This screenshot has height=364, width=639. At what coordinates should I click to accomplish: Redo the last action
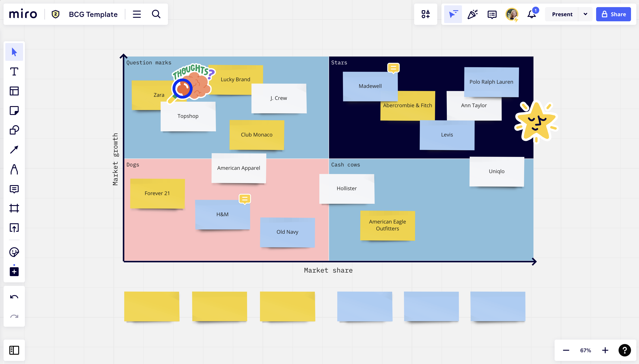pos(14,317)
